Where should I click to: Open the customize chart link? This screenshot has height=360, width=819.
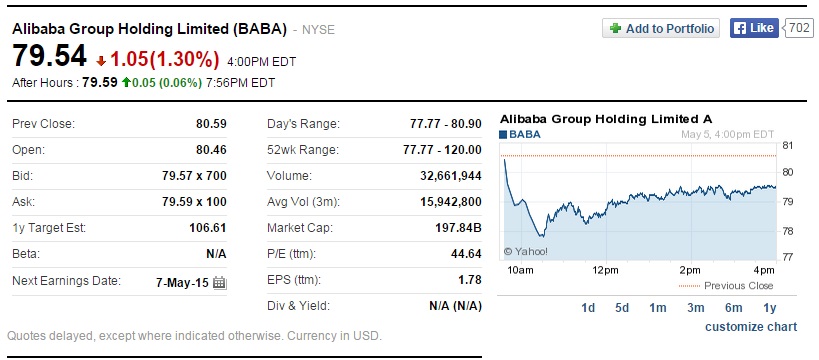pos(751,327)
